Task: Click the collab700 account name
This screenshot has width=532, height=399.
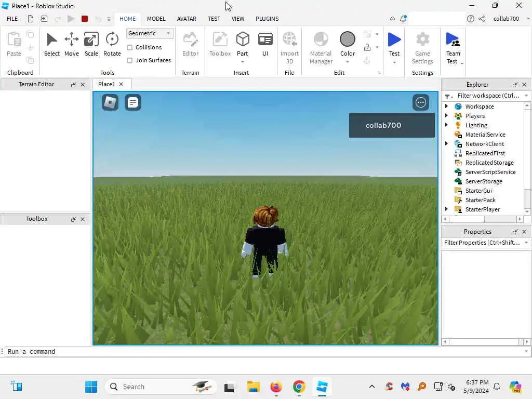Action: (x=506, y=19)
